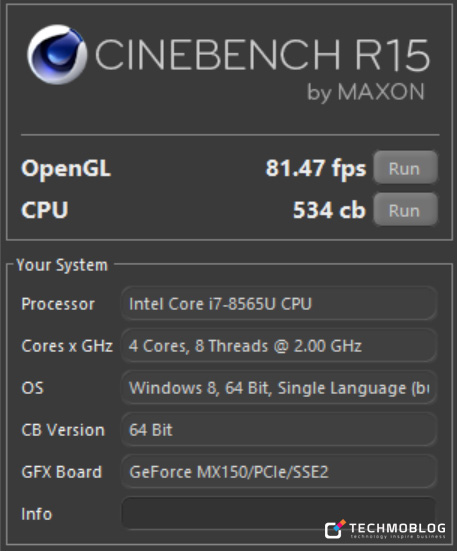
Task: Click the Cinema 4D sphere logo icon
Action: 57,54
